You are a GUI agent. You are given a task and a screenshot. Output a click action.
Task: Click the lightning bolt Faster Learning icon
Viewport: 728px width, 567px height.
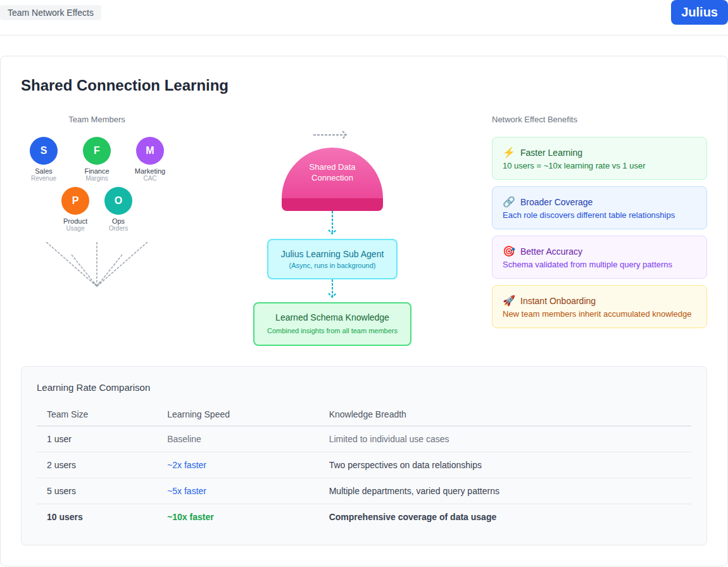509,153
